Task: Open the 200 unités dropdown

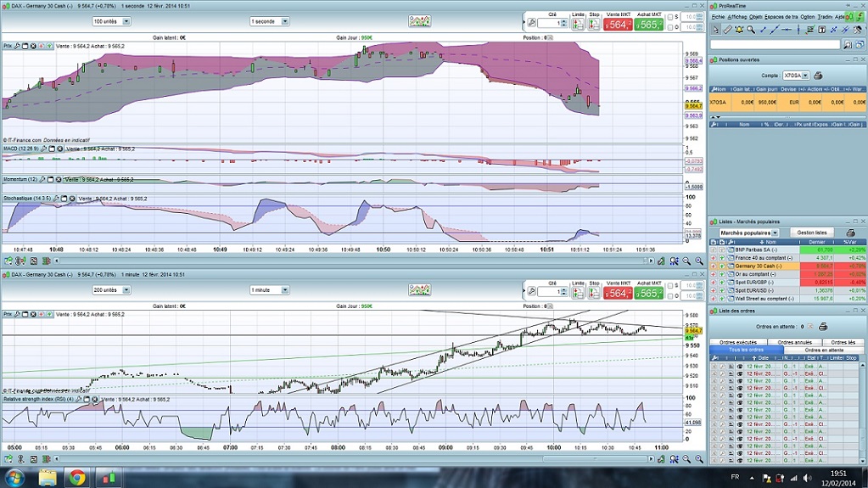Action: 111,289
